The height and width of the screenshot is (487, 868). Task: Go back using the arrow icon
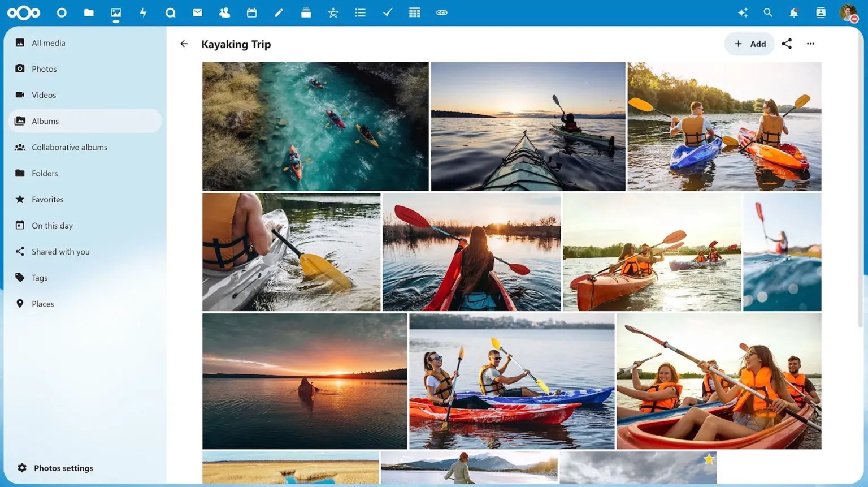coord(184,44)
